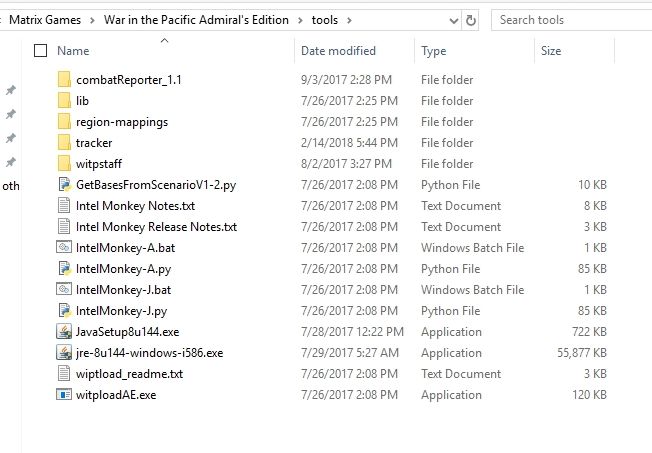Sort files by Type column

(434, 51)
